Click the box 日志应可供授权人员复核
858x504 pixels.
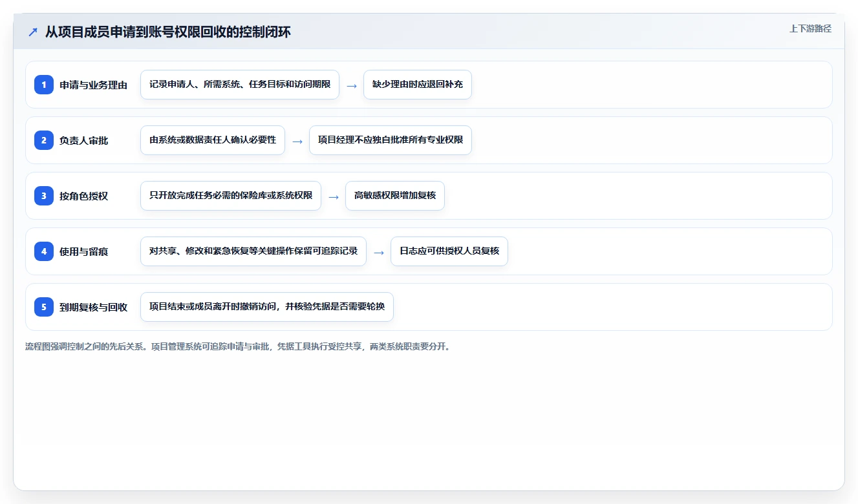(x=449, y=251)
